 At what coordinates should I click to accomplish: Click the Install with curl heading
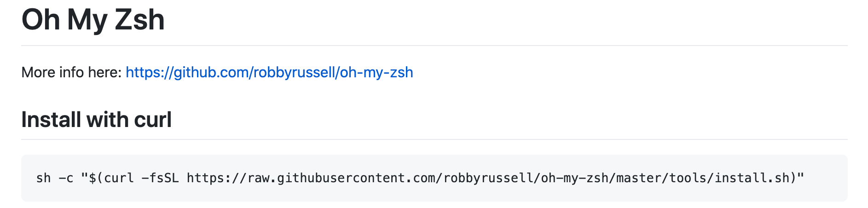pos(96,120)
